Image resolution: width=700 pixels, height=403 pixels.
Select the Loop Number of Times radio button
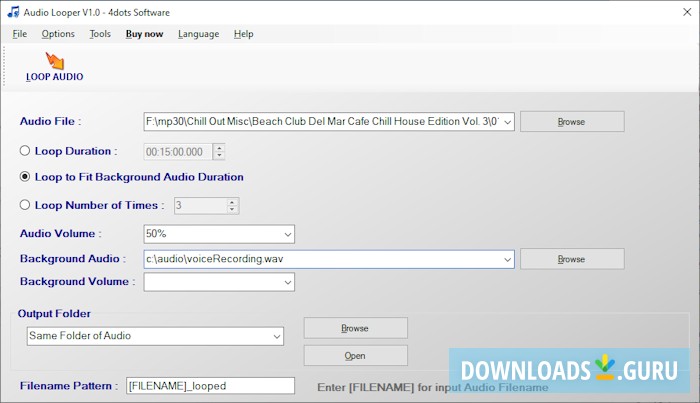pos(25,205)
